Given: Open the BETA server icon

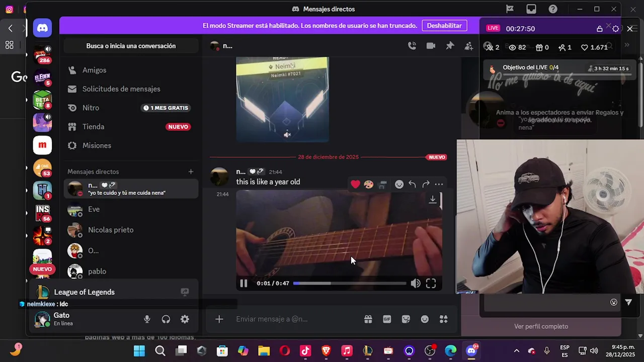Looking at the screenshot, I should pos(42,100).
